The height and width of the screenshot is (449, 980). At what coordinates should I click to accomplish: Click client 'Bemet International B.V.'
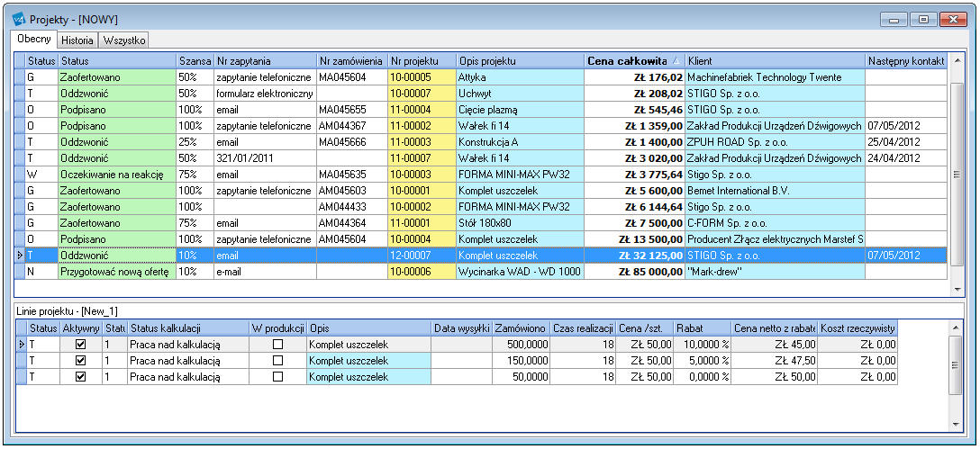click(x=775, y=191)
